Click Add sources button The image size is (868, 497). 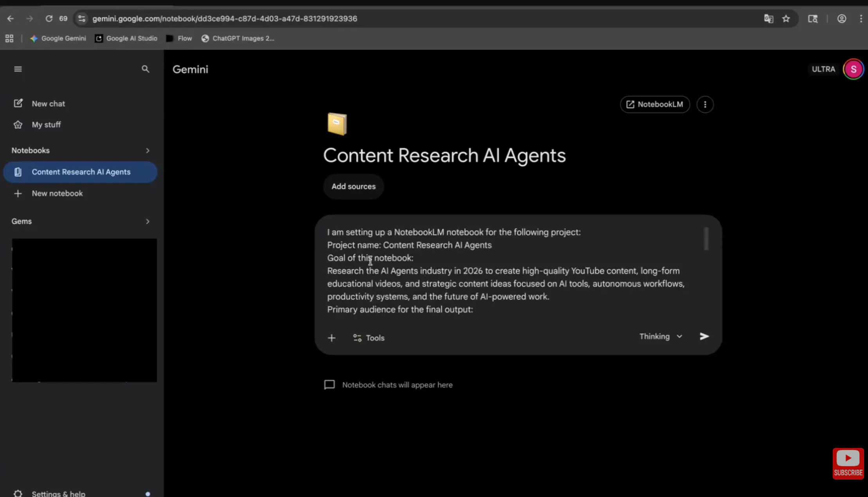pos(353,187)
